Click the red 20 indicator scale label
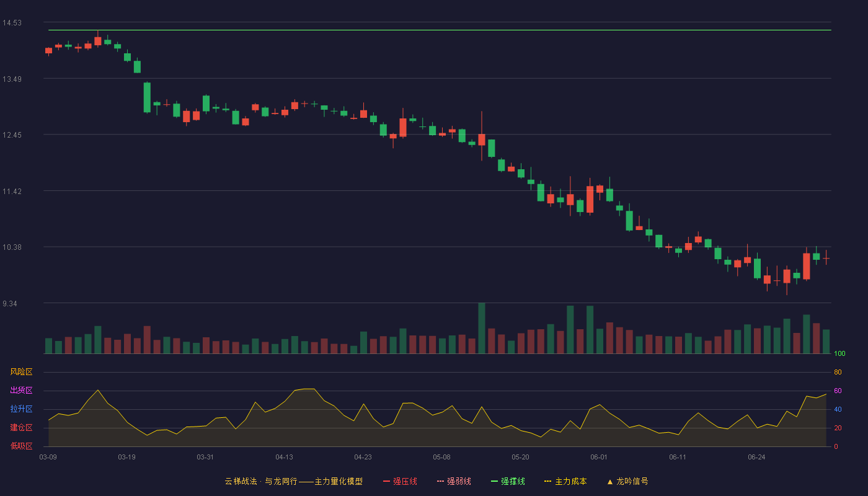Screen dimensions: 868x496 pyautogui.click(x=838, y=428)
